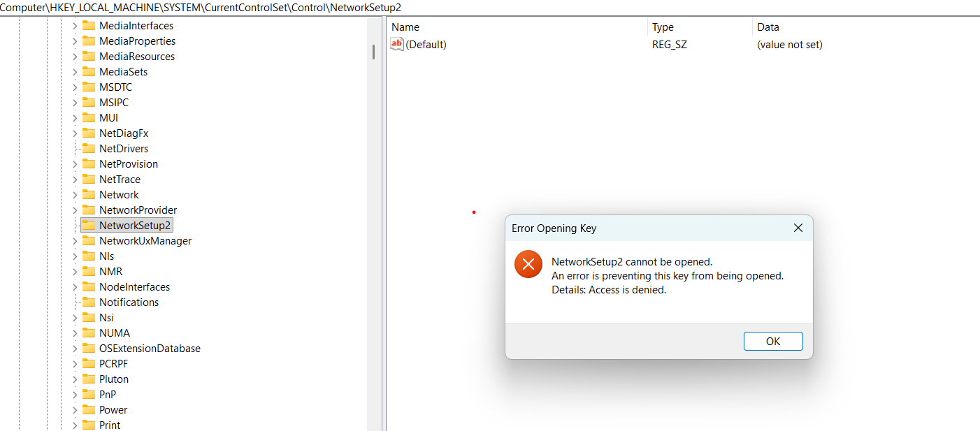Click the Data column header
Screen dimensions: 980x431
pos(768,27)
